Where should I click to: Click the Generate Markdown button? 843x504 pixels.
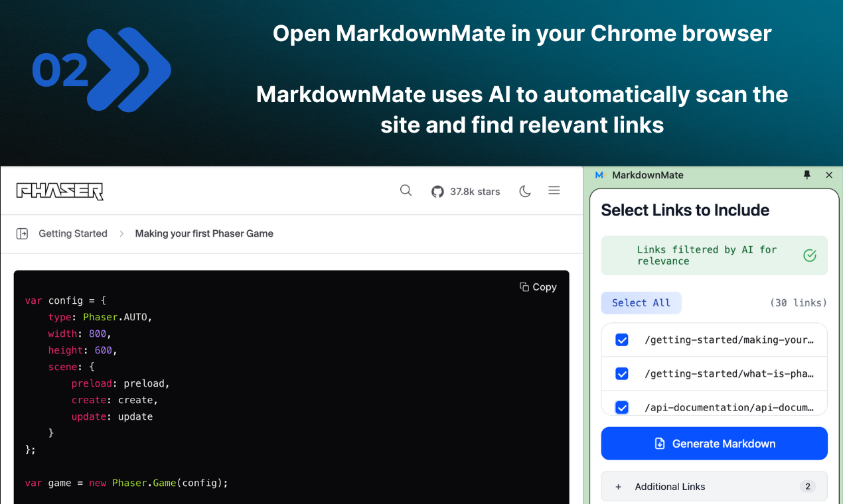[714, 444]
